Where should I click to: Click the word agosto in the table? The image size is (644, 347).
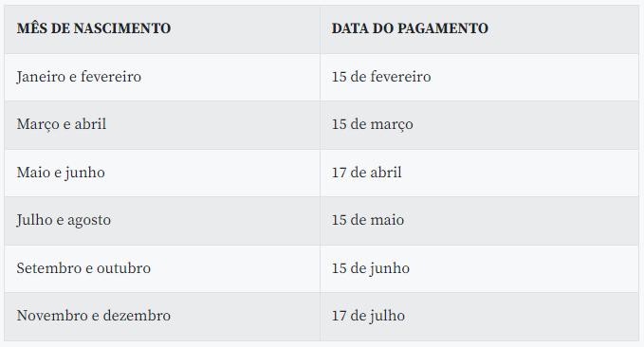tap(89, 221)
